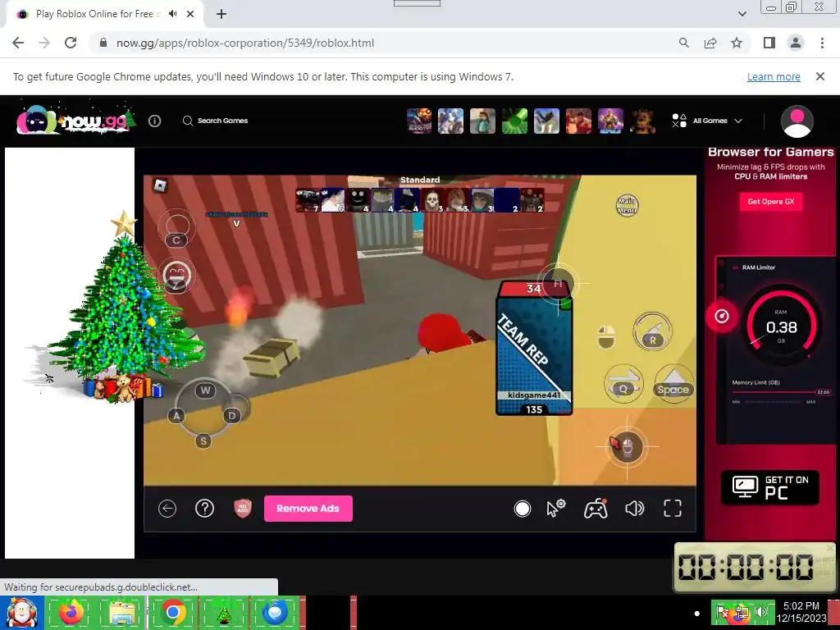This screenshot has width=840, height=630.
Task: Click the address bar URL
Action: click(x=244, y=43)
